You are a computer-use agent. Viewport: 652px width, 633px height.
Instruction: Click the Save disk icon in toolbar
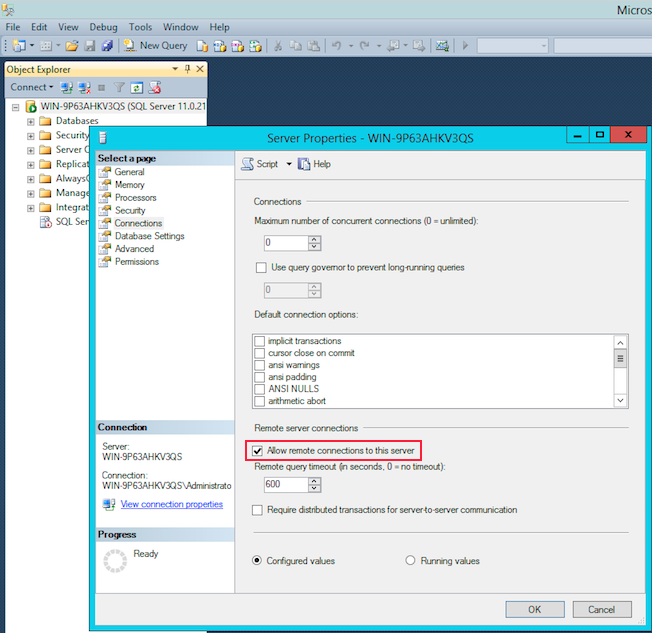[89, 46]
